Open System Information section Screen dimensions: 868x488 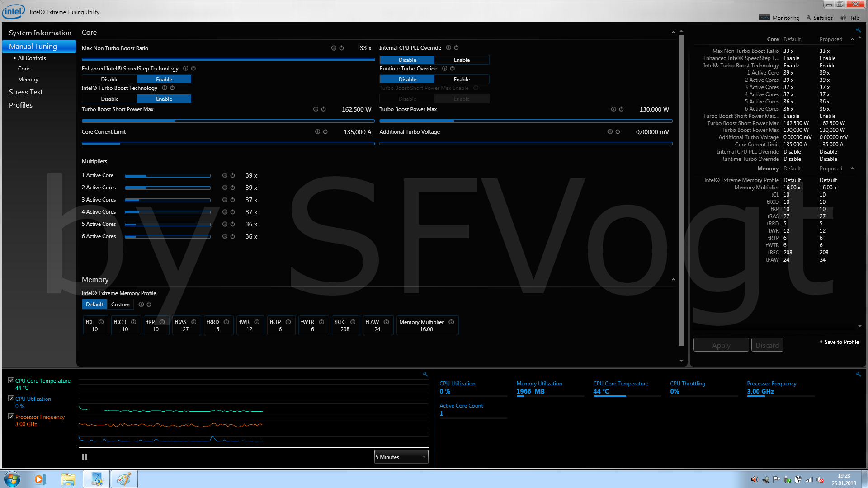coord(40,33)
